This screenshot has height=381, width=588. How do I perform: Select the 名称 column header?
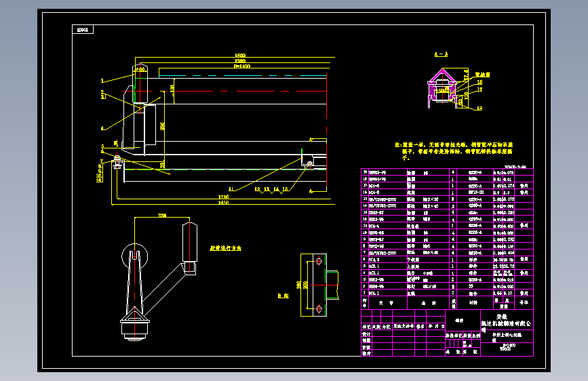coord(428,303)
